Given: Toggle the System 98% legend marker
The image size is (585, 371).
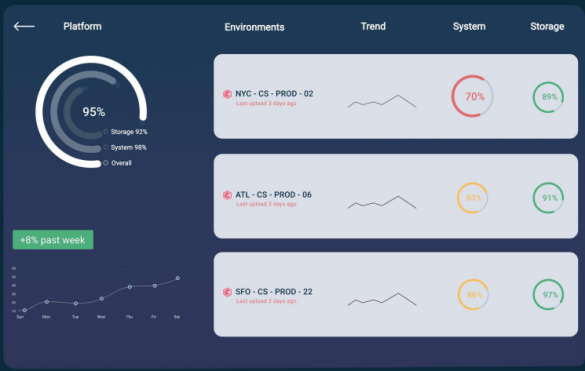Looking at the screenshot, I should pos(106,147).
